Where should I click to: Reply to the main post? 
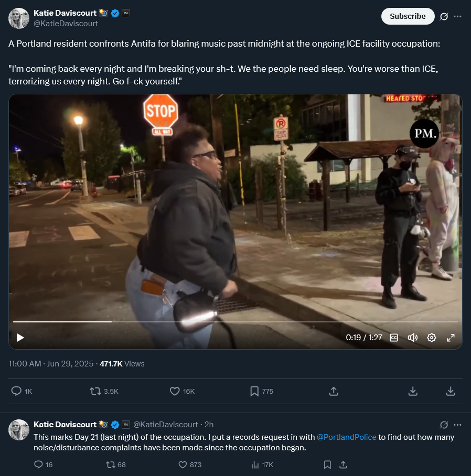pos(22,391)
